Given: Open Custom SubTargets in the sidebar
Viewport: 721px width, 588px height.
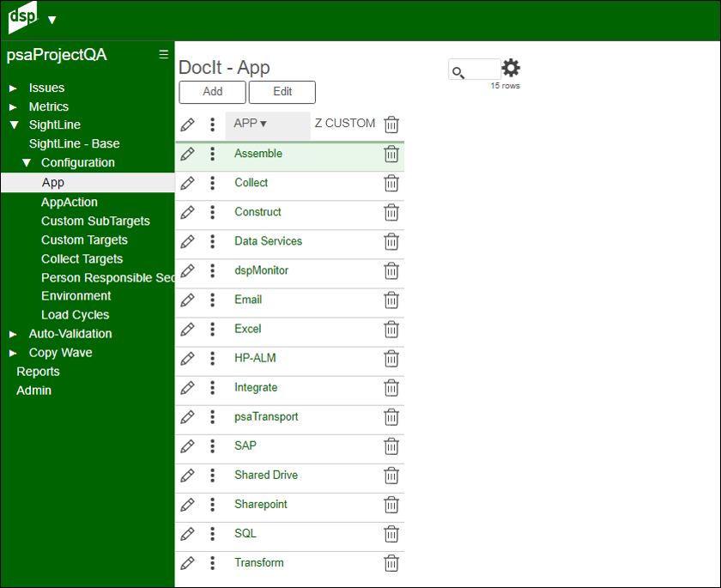Looking at the screenshot, I should (x=95, y=221).
